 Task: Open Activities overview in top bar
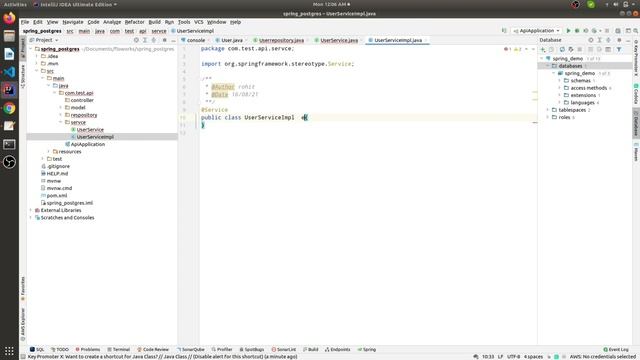(x=15, y=4)
